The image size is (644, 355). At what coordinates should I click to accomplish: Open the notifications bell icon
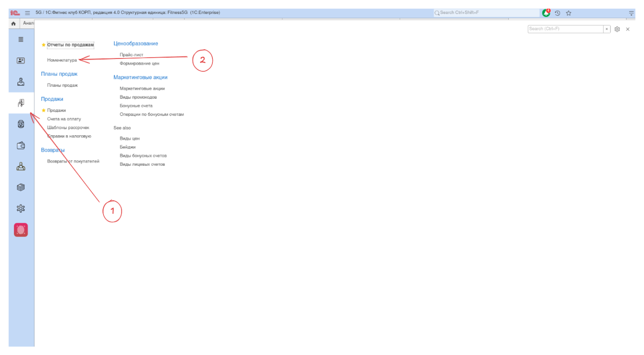pos(546,13)
